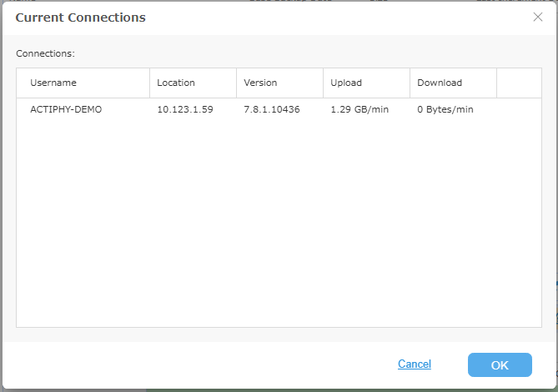Click divider between Username and Location headers
This screenshot has width=558, height=392.
pyautogui.click(x=150, y=83)
